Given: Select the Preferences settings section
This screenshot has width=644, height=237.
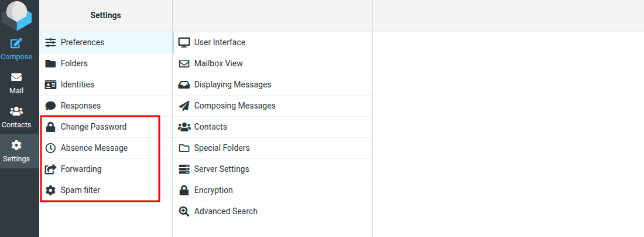Looking at the screenshot, I should click(x=83, y=42).
